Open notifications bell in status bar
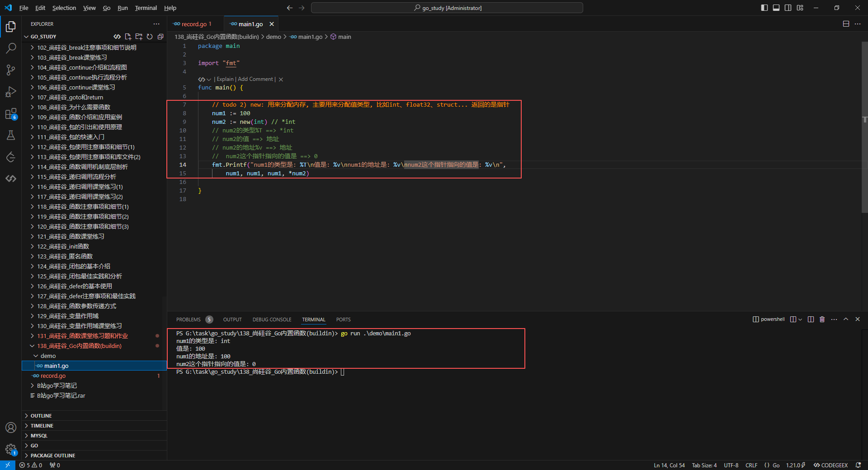868x470 pixels. click(x=858, y=465)
